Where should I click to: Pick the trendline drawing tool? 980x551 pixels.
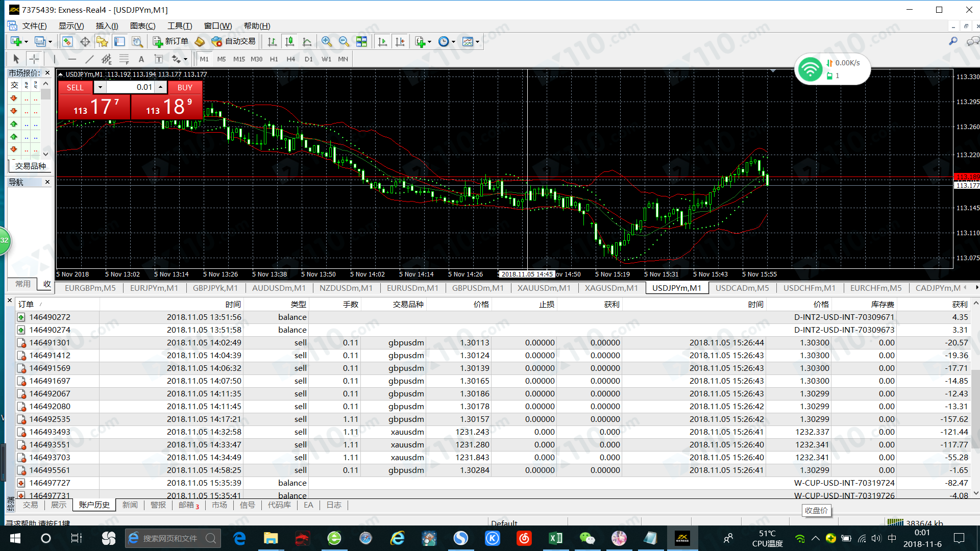point(89,59)
